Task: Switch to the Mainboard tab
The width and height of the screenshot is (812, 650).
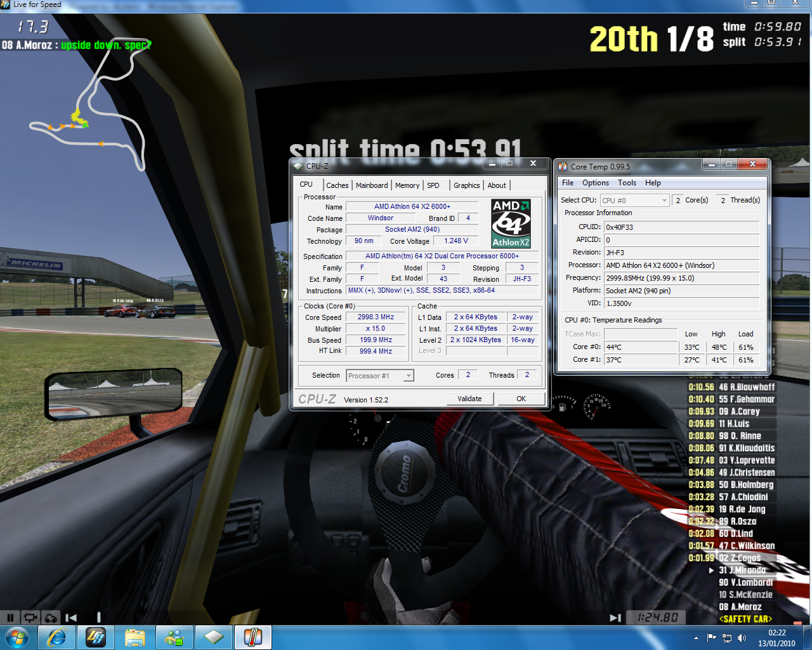Action: 372,185
